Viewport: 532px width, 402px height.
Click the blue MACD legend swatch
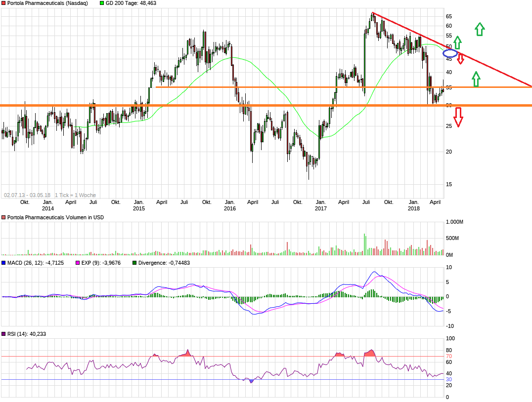(3, 263)
